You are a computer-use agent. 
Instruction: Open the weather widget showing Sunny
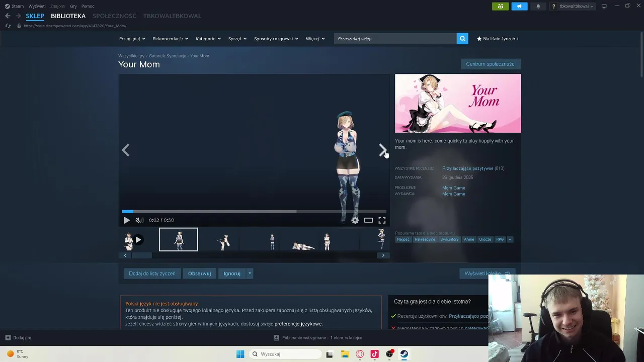point(18,354)
